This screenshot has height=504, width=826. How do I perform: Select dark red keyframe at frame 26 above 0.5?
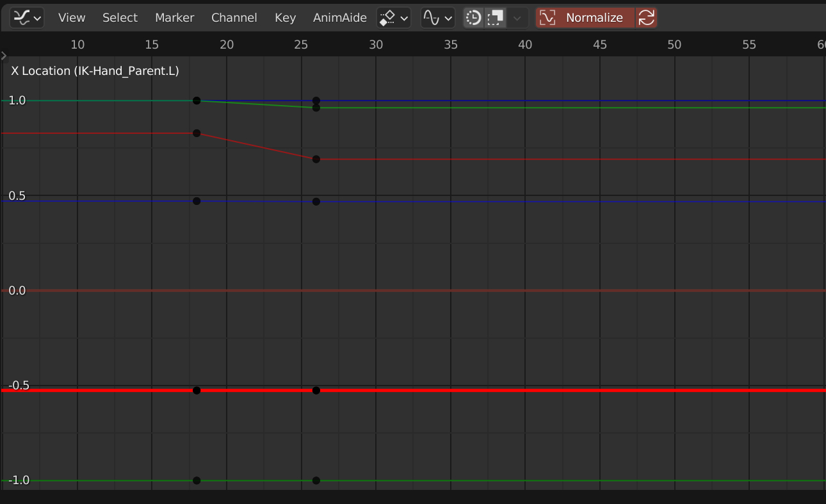[316, 159]
